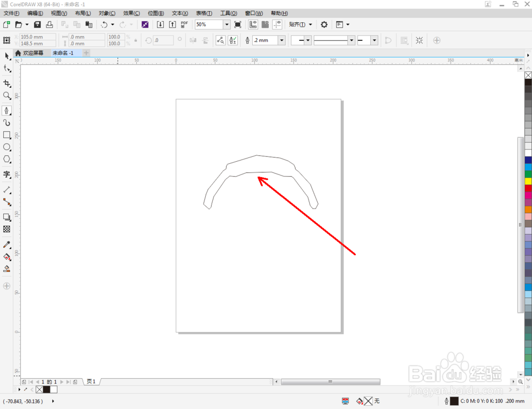Select the Color Eyedropper tool
The height and width of the screenshot is (409, 532).
click(x=7, y=245)
